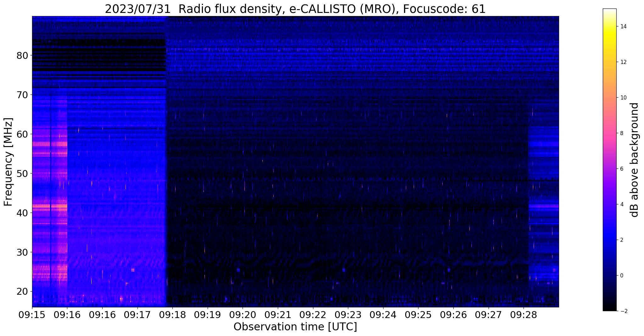Click the 70 MHz frequency tick label
Viewport: 644px width, 336px height.
(x=22, y=95)
